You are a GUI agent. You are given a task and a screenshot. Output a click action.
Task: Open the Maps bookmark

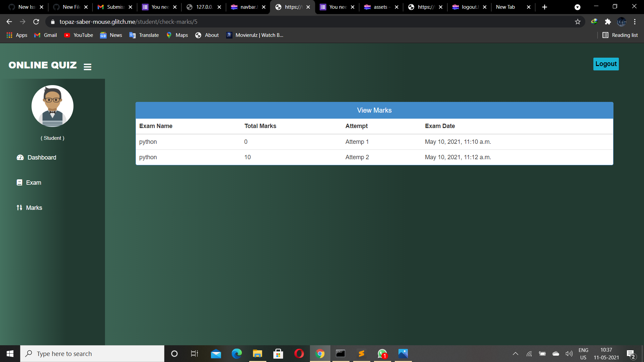[177, 35]
